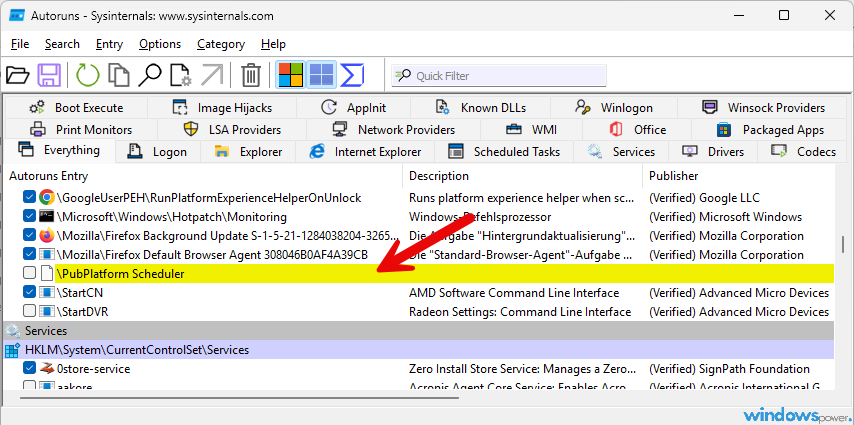The height and width of the screenshot is (425, 854).
Task: Click the Sigma VirusTotal toolbar icon
Action: coord(352,75)
